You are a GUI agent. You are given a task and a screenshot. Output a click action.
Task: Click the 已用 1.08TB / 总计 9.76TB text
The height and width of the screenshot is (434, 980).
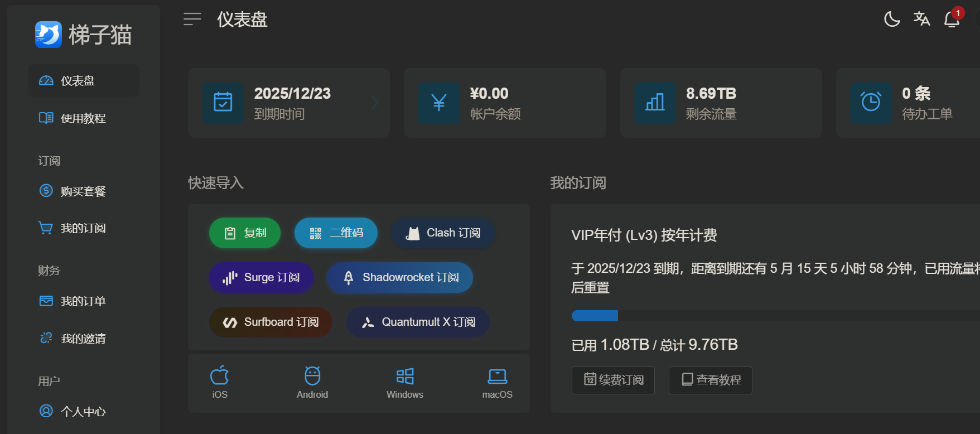[x=655, y=345]
